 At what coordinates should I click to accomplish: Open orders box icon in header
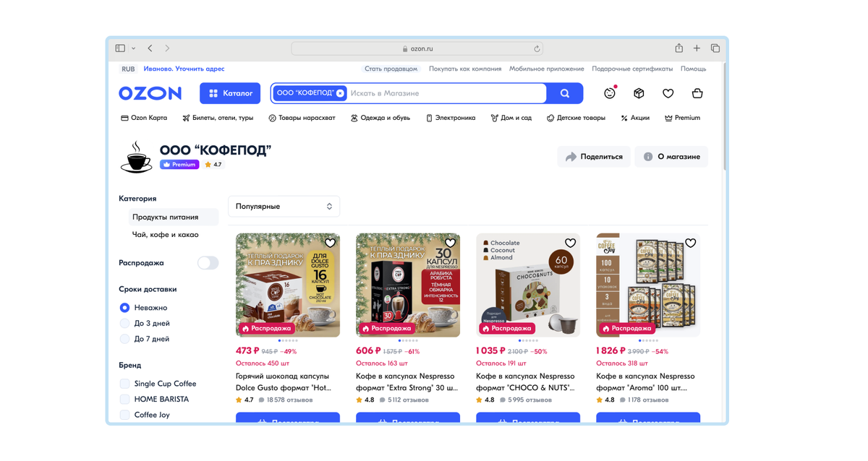(639, 93)
